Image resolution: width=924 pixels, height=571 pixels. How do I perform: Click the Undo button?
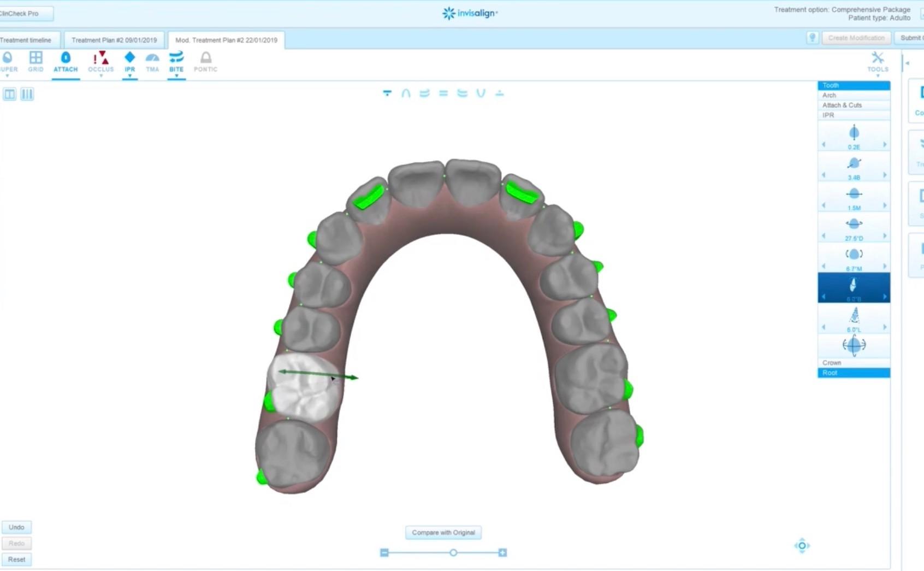tap(16, 527)
